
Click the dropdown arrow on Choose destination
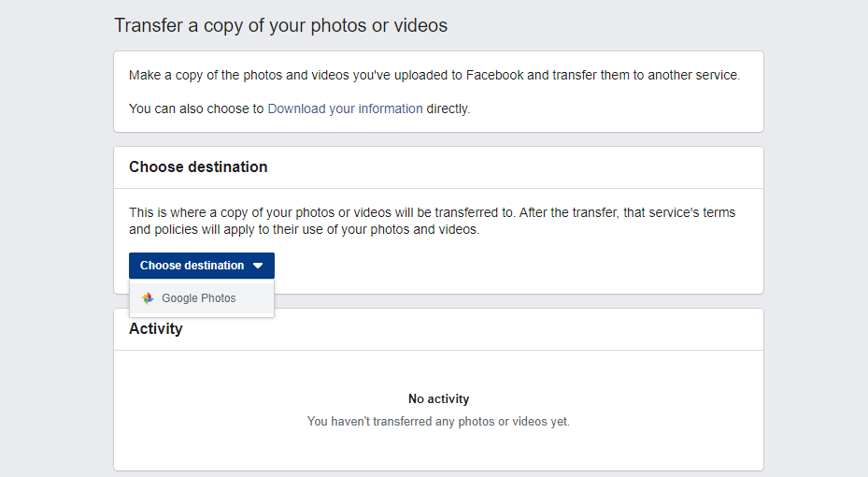click(258, 266)
